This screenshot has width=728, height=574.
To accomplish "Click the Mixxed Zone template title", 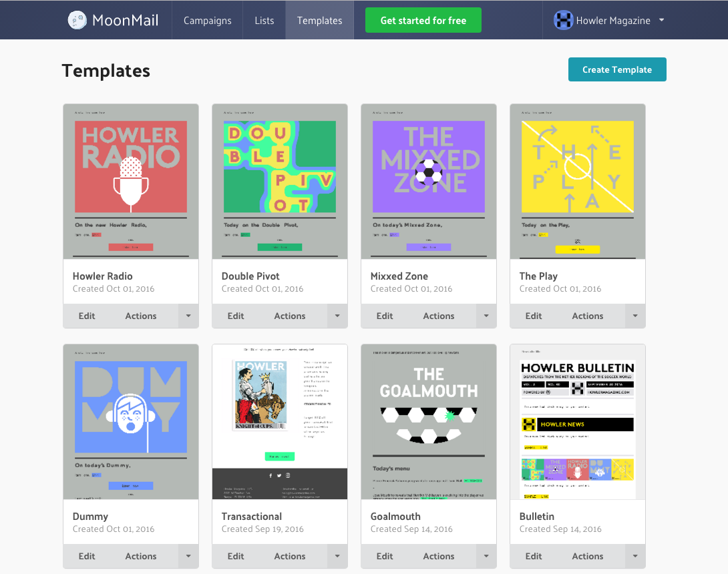I will [399, 276].
